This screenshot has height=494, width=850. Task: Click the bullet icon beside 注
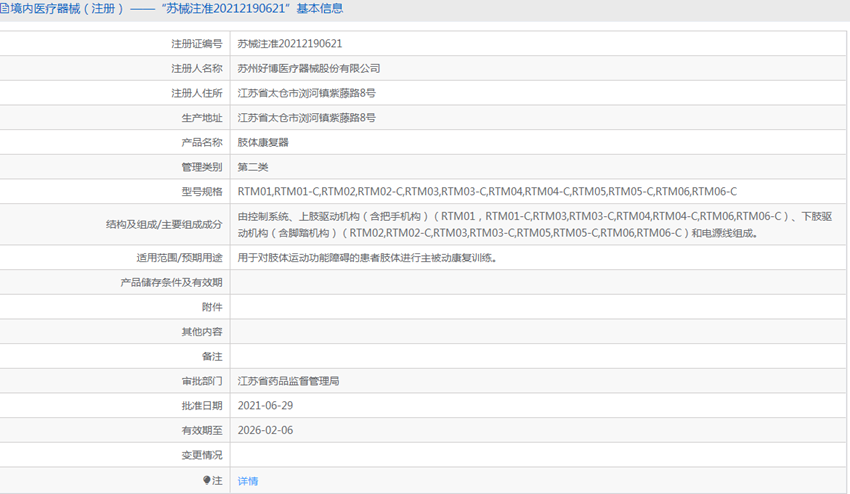tap(207, 480)
